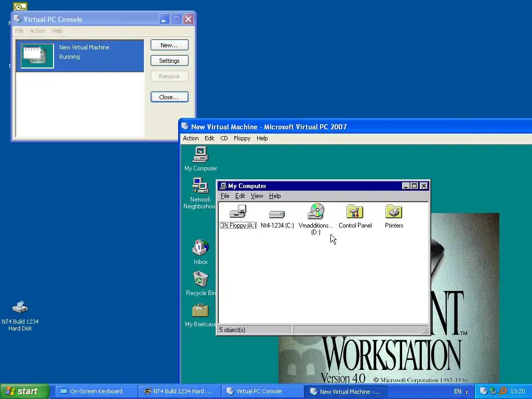Click the Remove button in Virtual PC Console
Image resolution: width=532 pixels, height=399 pixels.
[x=169, y=76]
